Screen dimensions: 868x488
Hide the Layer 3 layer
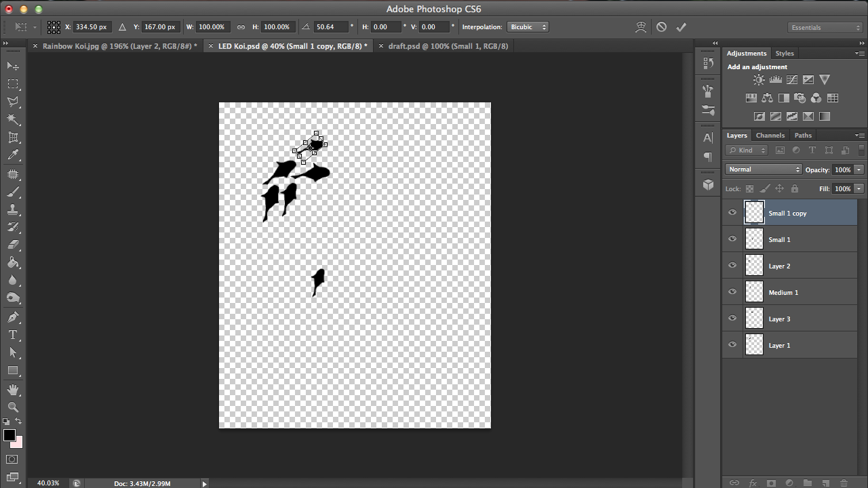tap(732, 318)
